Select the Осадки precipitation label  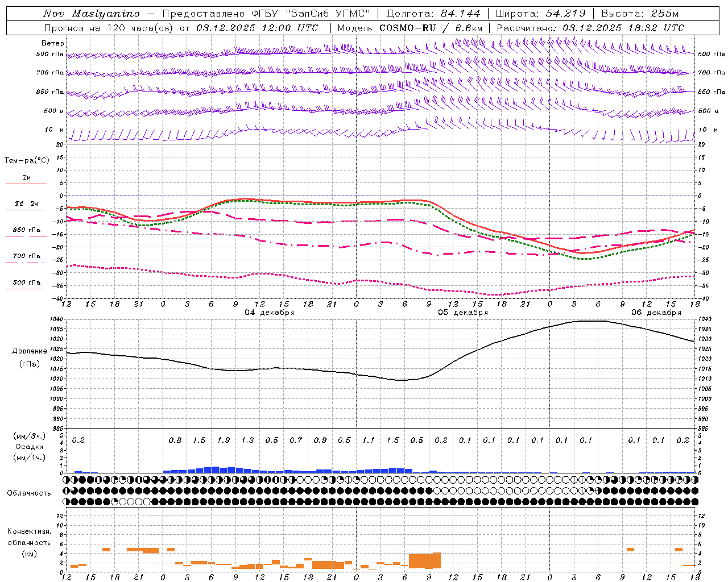pyautogui.click(x=30, y=447)
